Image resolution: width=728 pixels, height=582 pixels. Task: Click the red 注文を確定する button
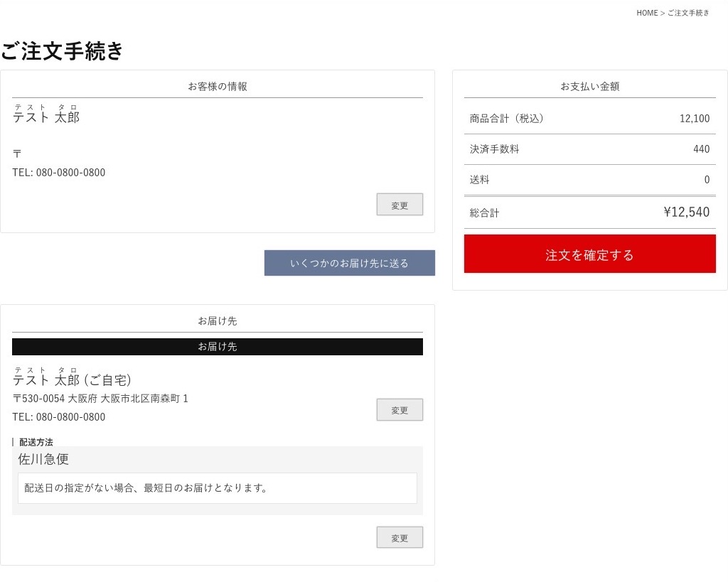coord(589,254)
